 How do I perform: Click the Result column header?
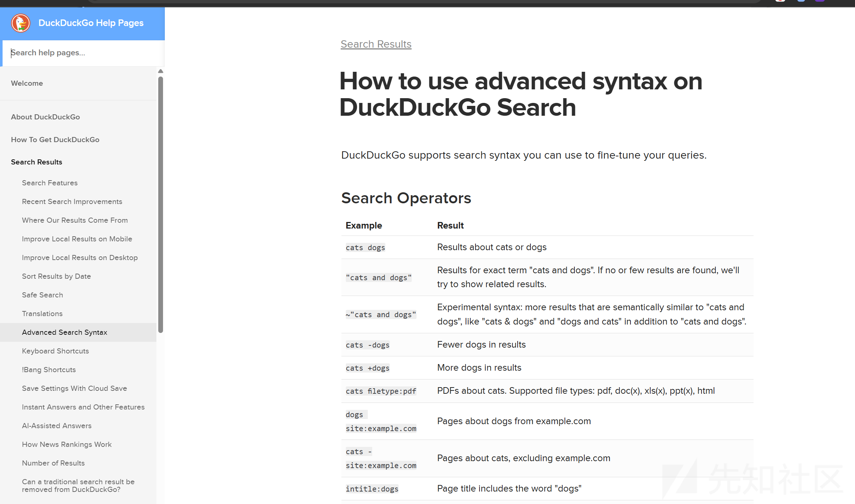tap(450, 226)
